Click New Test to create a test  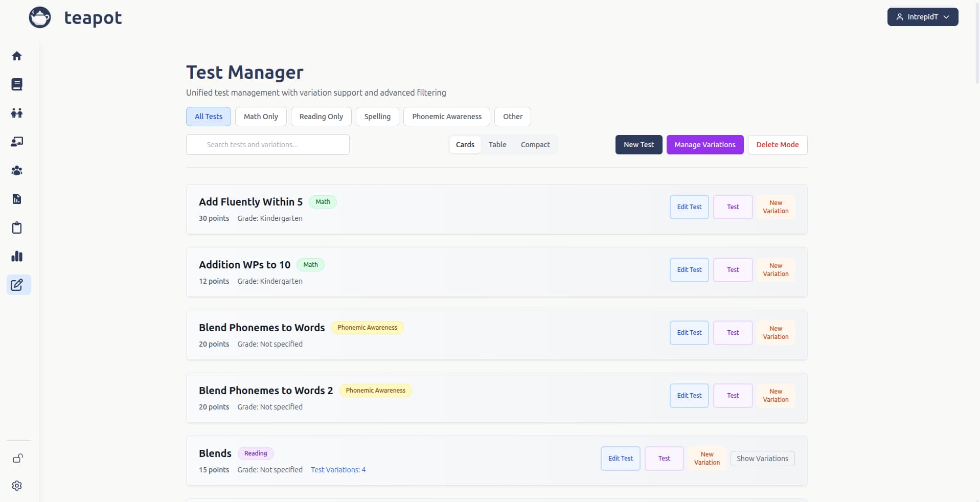[639, 144]
